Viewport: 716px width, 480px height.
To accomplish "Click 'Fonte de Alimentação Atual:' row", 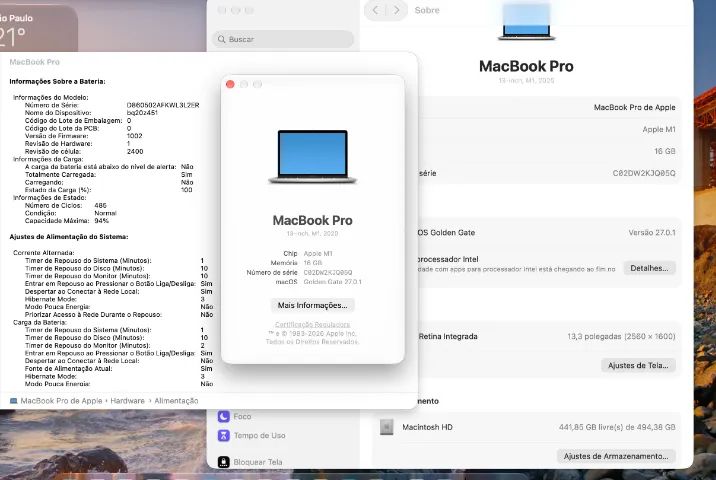I will click(x=119, y=369).
